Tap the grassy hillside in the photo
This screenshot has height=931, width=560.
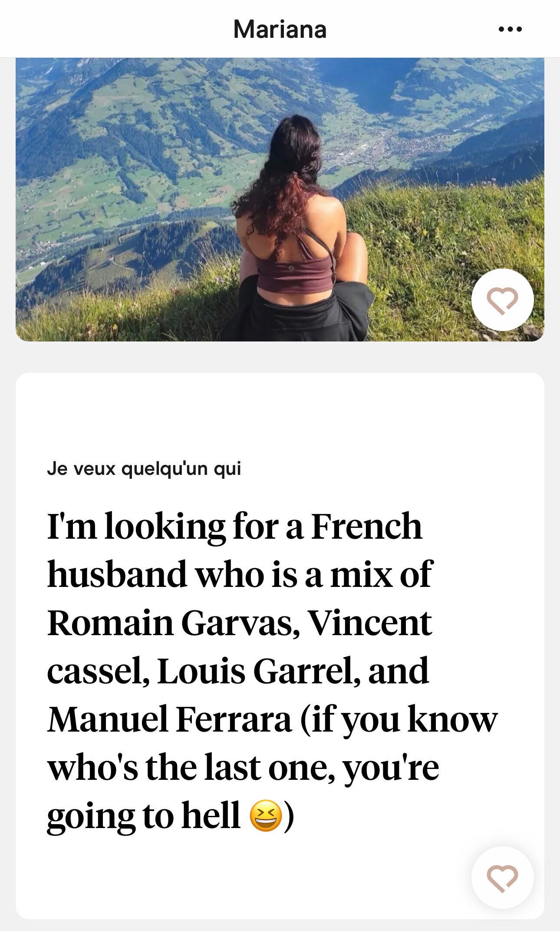(434, 243)
